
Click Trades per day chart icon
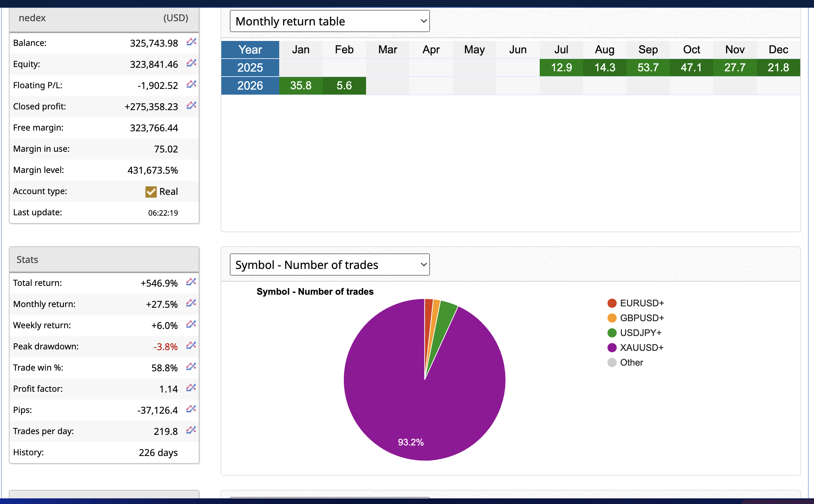191,430
